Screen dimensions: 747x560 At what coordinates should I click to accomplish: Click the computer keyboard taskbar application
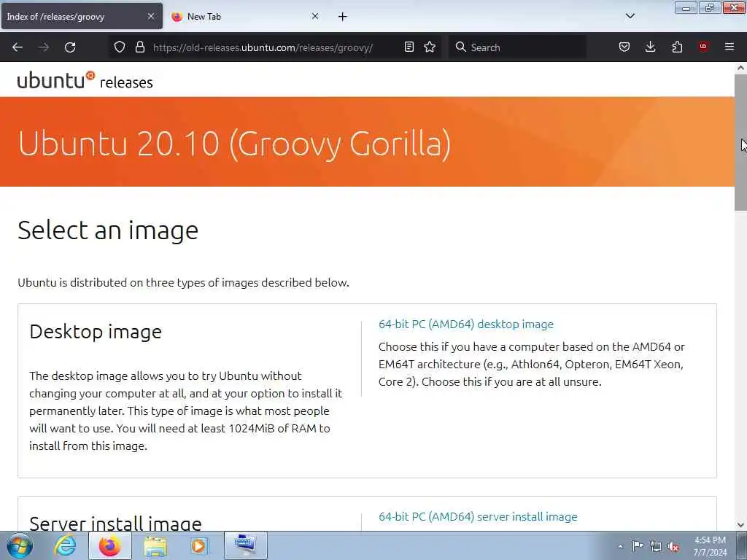(245, 545)
